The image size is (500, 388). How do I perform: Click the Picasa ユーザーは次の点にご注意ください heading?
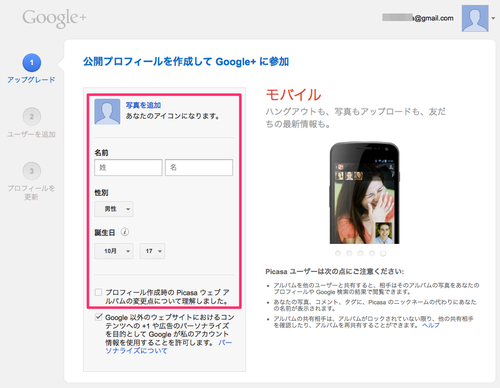[x=335, y=272]
